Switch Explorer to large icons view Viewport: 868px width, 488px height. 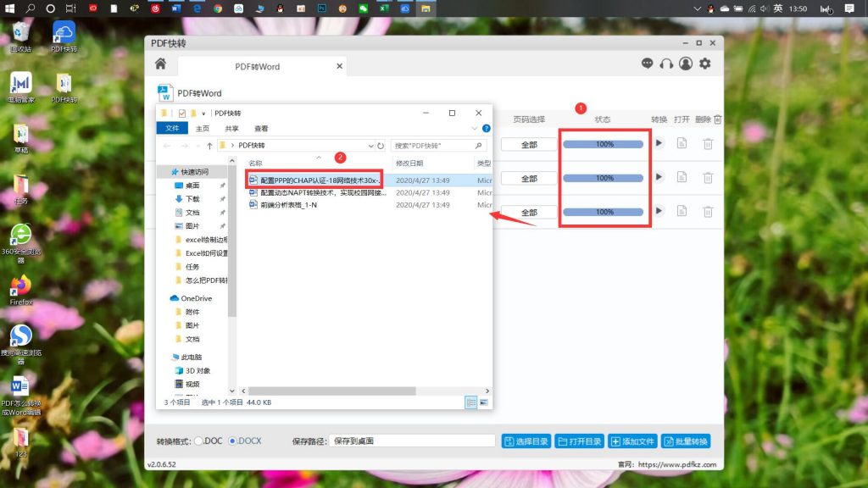(484, 402)
